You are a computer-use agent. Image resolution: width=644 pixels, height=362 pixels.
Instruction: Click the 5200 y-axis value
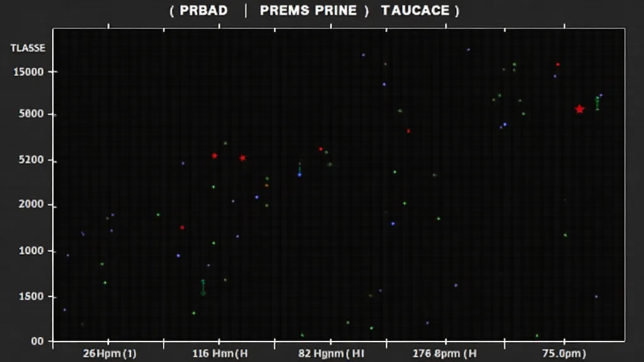coord(31,160)
